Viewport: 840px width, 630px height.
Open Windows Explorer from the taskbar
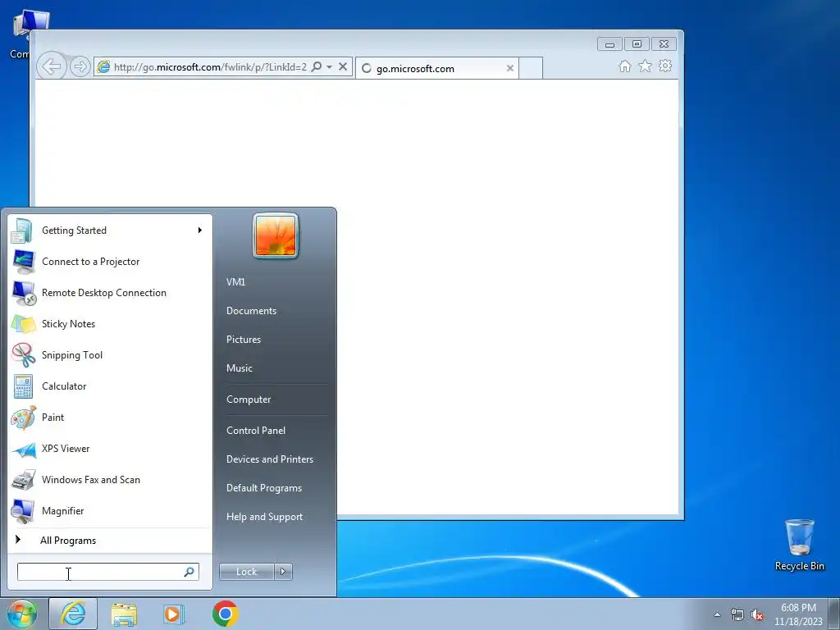click(x=124, y=614)
